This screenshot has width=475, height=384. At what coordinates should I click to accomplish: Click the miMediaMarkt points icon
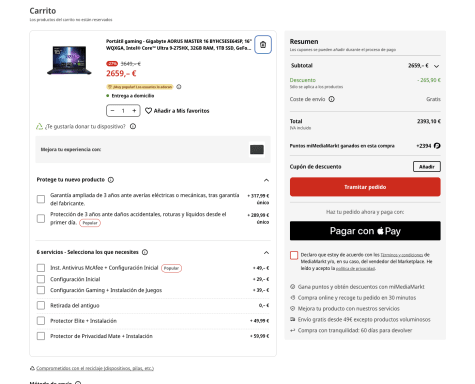[437, 146]
